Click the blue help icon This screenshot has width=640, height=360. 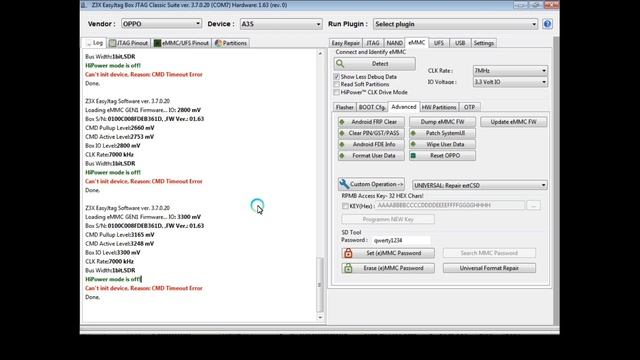coord(547,24)
